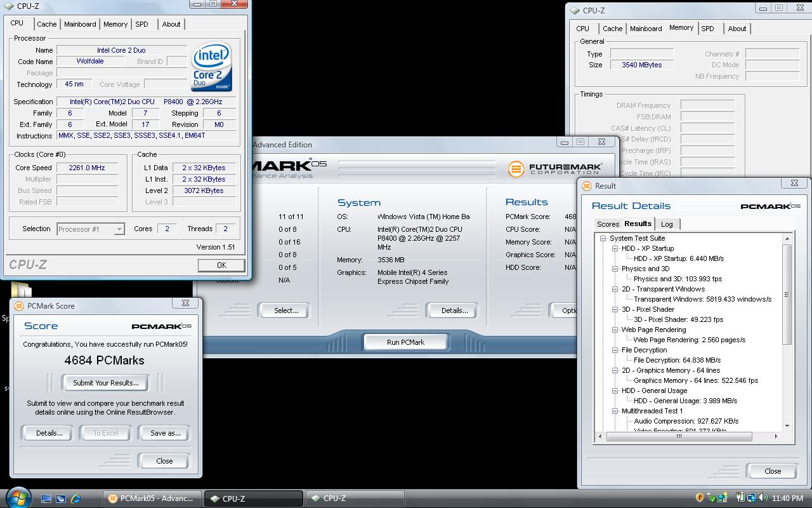Collapse the System Test Suite tree node
The height and width of the screenshot is (508, 812).
click(x=603, y=238)
